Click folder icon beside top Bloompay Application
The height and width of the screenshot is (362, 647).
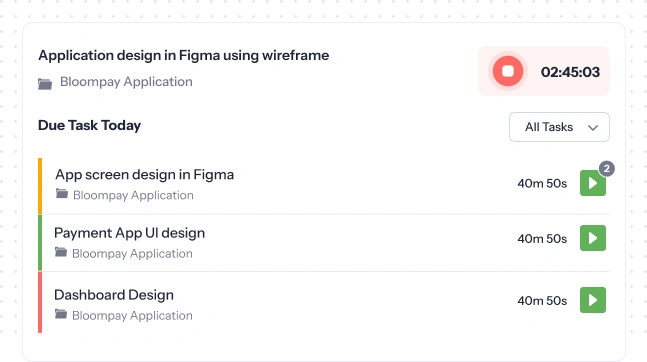(x=45, y=84)
